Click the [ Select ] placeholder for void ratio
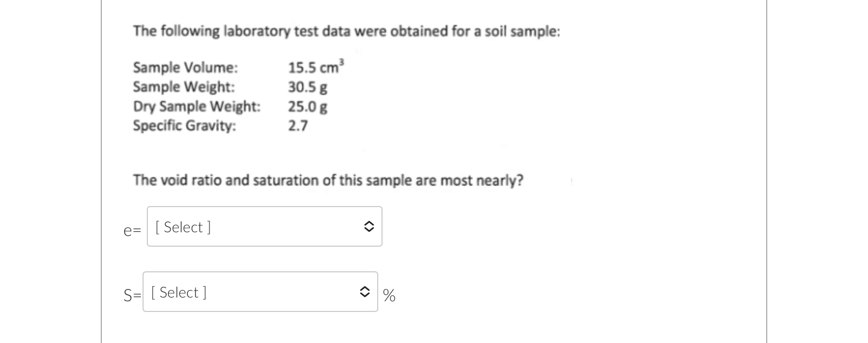 [x=182, y=227]
